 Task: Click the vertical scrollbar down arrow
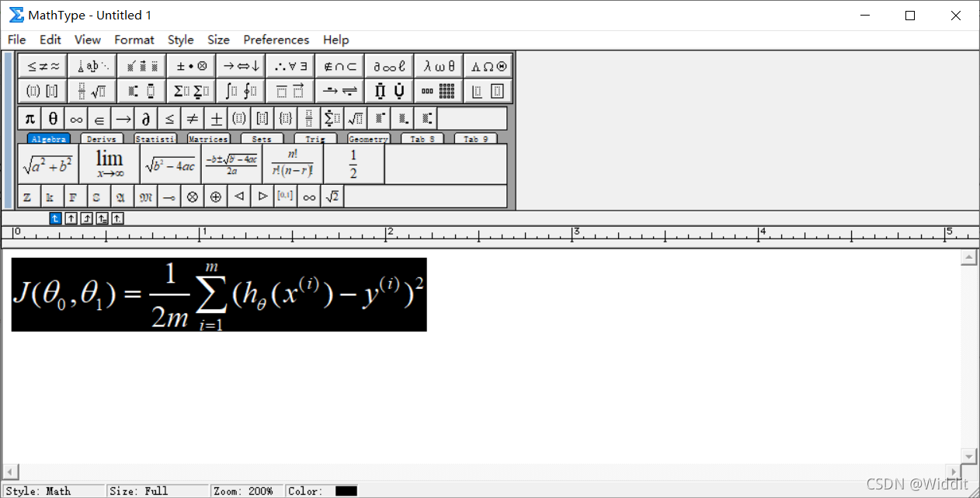click(x=968, y=455)
